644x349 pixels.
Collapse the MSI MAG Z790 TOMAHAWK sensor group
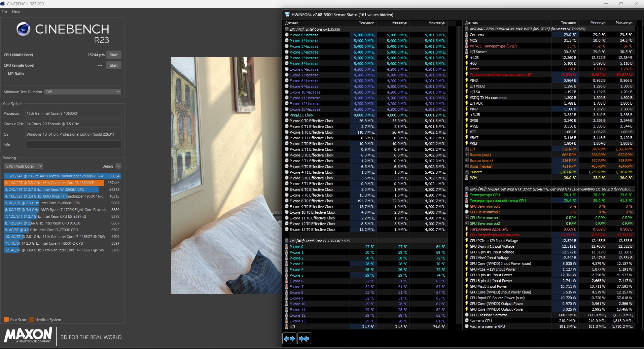tap(467, 29)
